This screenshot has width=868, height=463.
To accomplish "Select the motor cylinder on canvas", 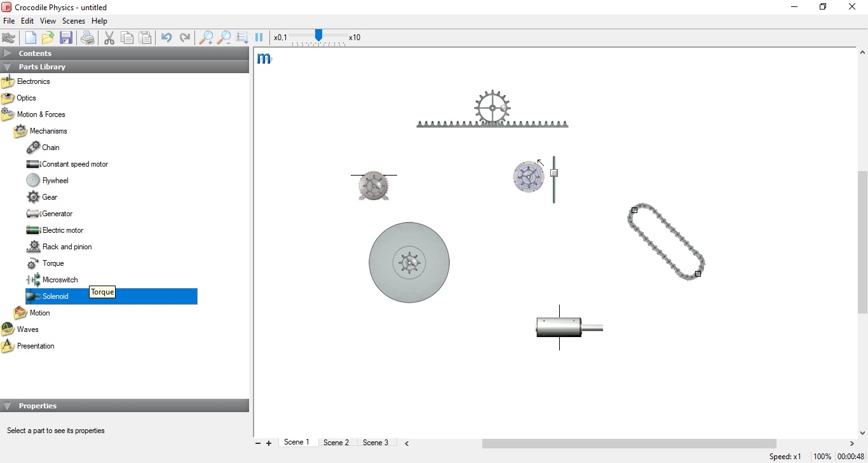I will 559,328.
